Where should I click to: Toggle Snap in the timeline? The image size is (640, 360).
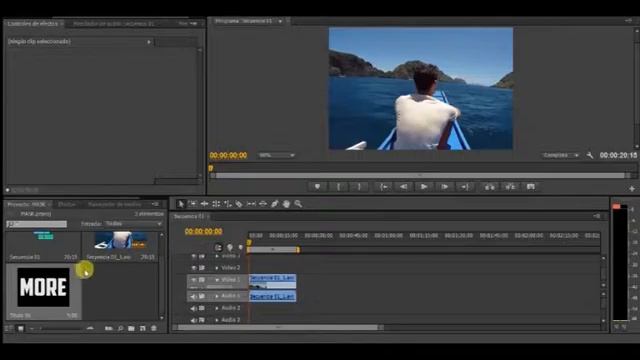tap(218, 247)
